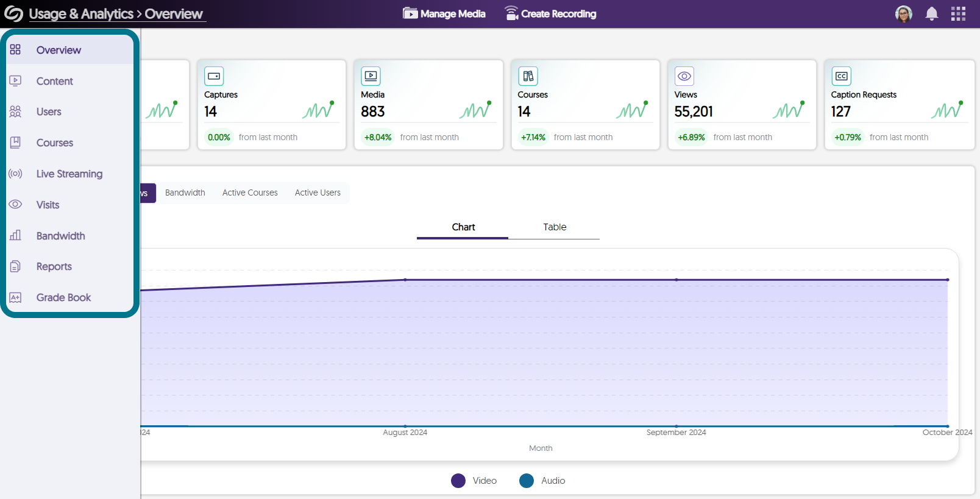Viewport: 980px width, 499px height.
Task: Toggle the Audio series legend
Action: [527, 481]
